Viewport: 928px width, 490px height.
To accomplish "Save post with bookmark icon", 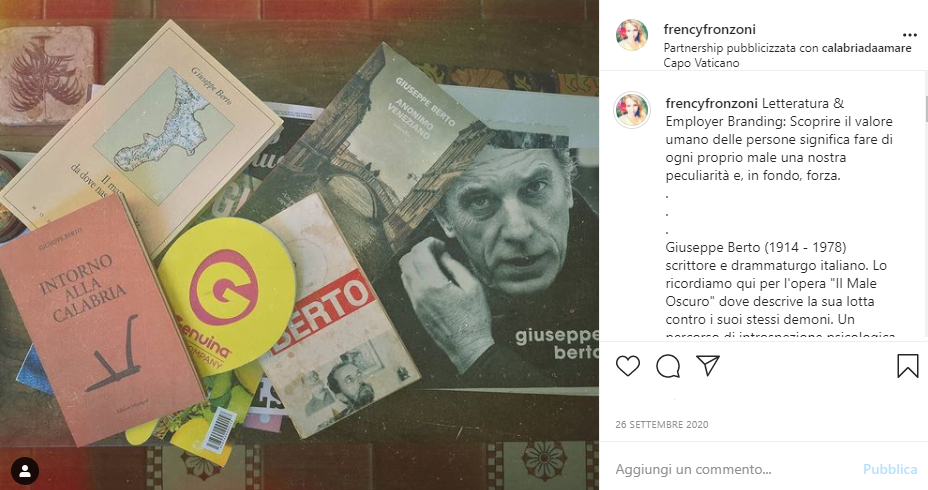I will pos(907,366).
